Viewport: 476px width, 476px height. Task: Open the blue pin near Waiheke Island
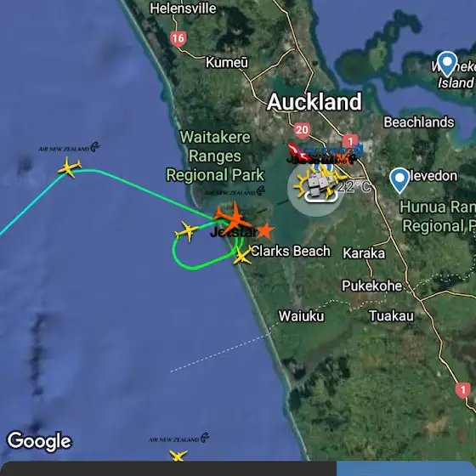pos(447,64)
